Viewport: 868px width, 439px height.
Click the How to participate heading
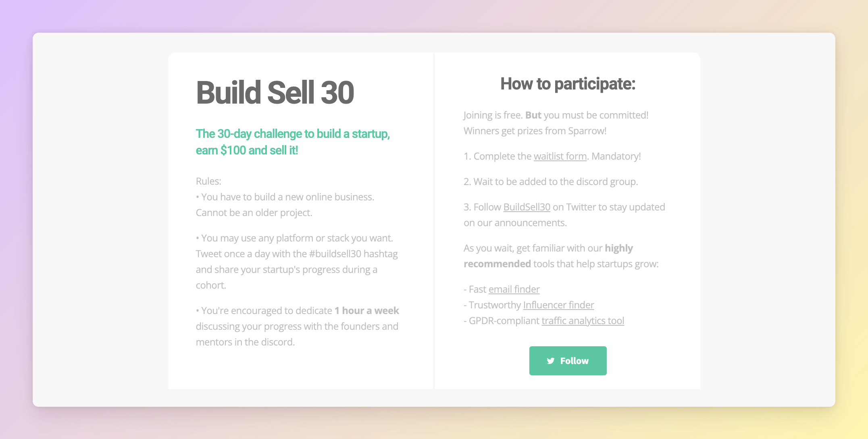coord(568,84)
